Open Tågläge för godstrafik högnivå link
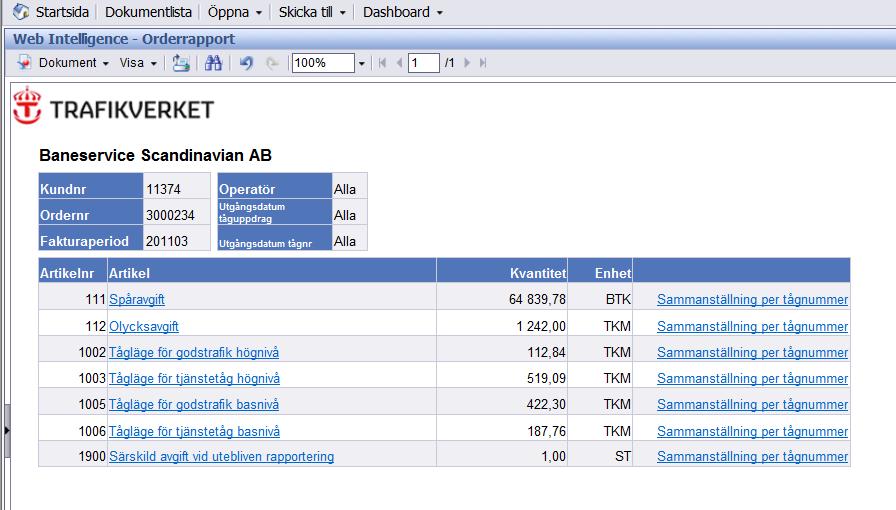The height and width of the screenshot is (510, 896). [194, 352]
